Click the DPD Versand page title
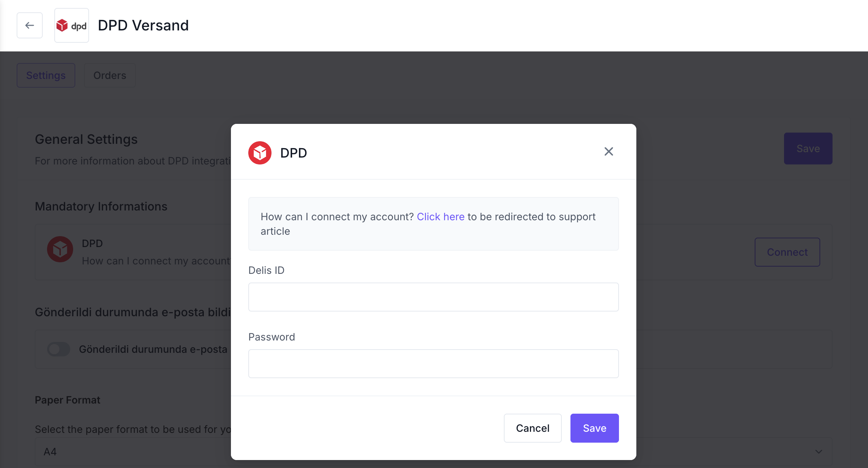Viewport: 868px width, 468px height. tap(143, 25)
